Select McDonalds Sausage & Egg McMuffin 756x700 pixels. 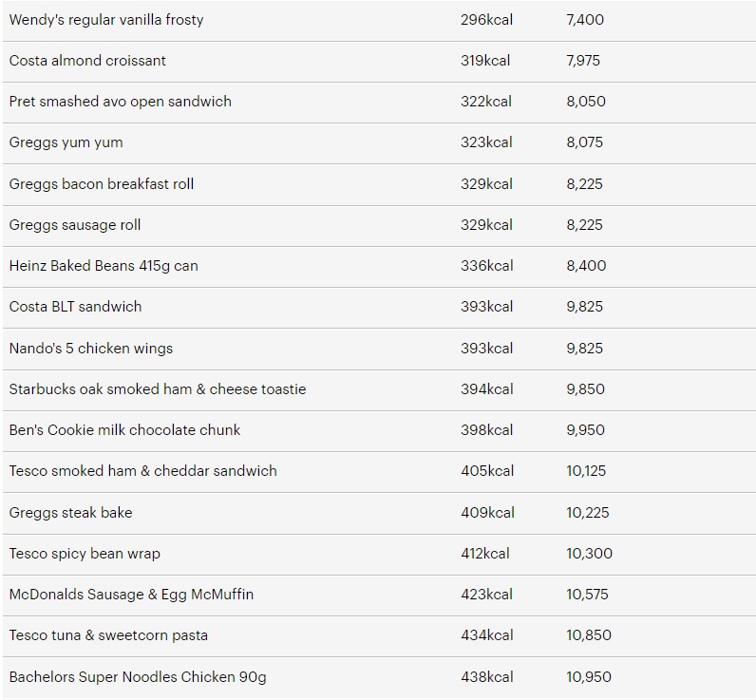(x=131, y=595)
